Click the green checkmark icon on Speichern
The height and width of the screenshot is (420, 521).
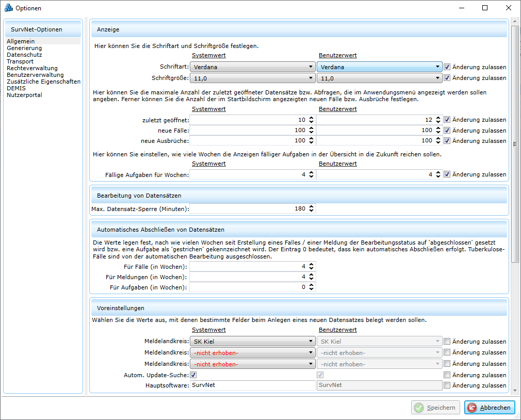coord(419,408)
